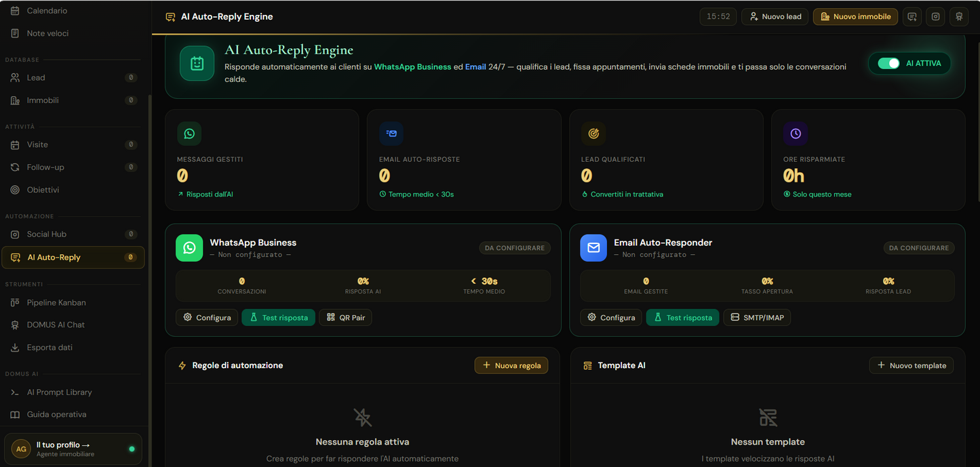Click the Solo questo mese text
The image size is (980, 467).
pos(822,195)
